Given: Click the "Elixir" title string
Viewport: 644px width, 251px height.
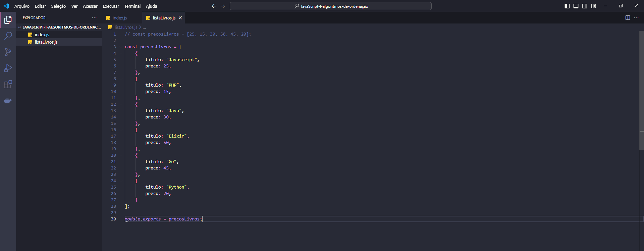Looking at the screenshot, I should tap(176, 136).
